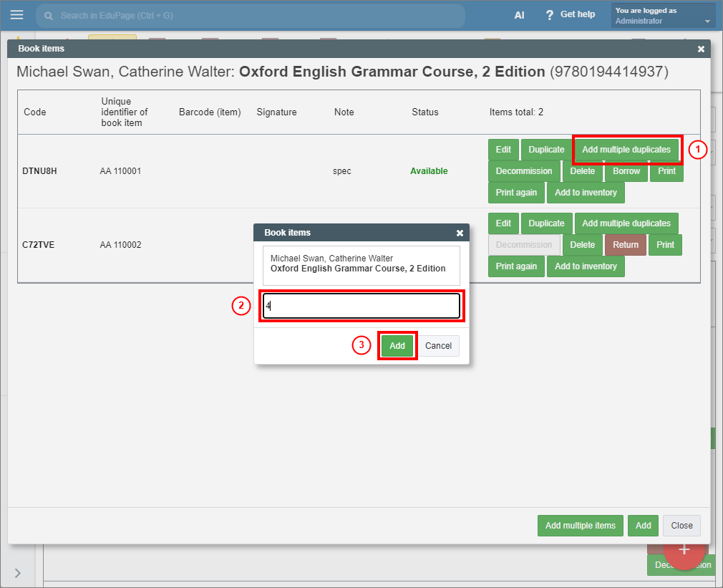Open the AI assistant

pos(519,15)
